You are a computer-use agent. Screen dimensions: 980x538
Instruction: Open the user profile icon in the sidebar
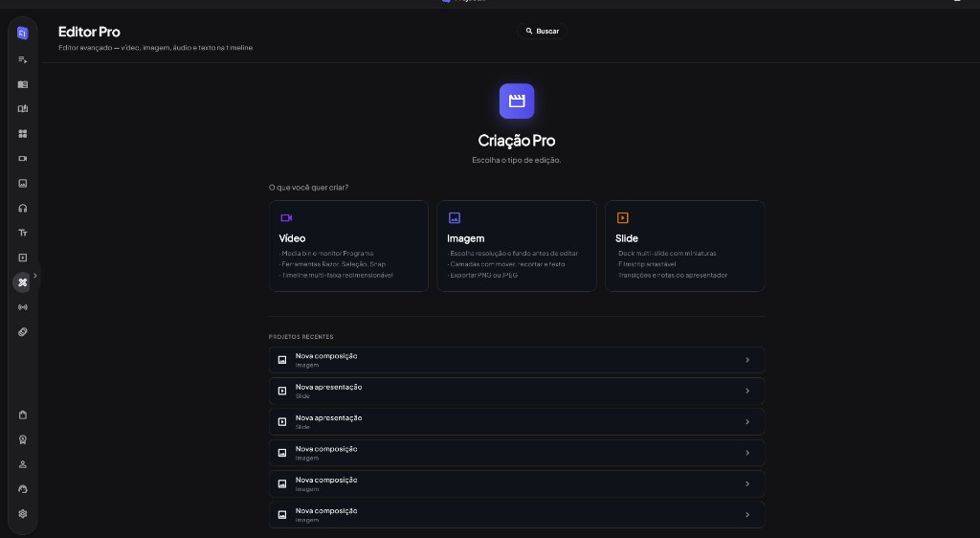click(23, 464)
